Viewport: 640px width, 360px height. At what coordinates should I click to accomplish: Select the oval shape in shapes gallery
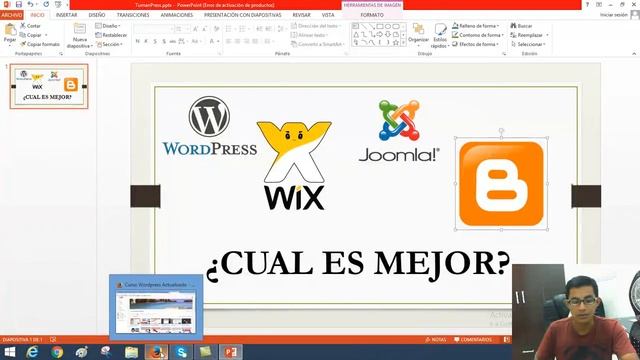[x=388, y=27]
